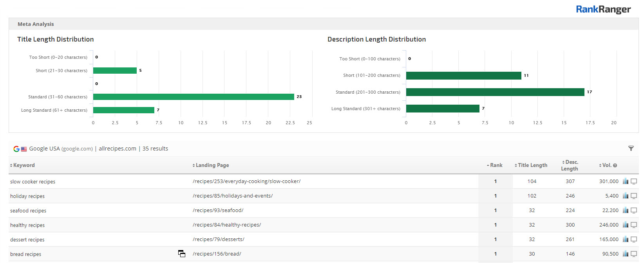
Task: Open the /recipes/93/seafood/ landing page
Action: 218,210
